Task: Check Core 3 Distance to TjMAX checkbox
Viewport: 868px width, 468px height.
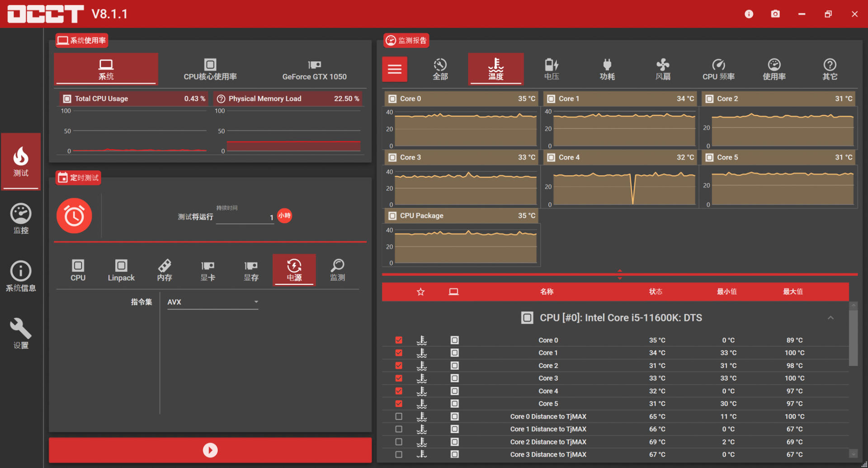Action: click(399, 454)
